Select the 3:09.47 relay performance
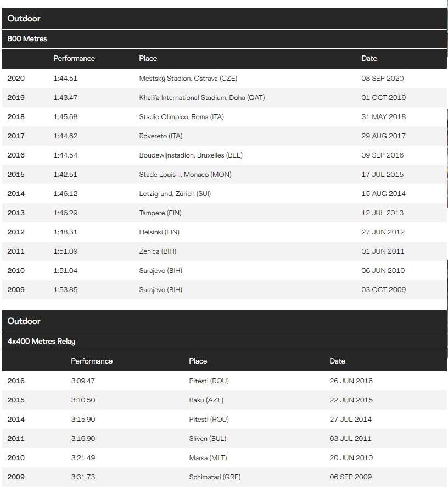 83,381
